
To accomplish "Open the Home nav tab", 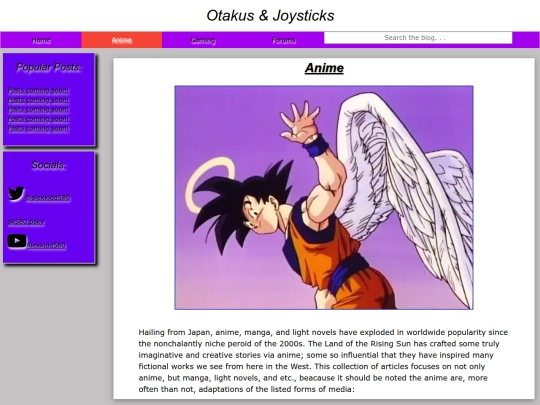I will point(41,40).
